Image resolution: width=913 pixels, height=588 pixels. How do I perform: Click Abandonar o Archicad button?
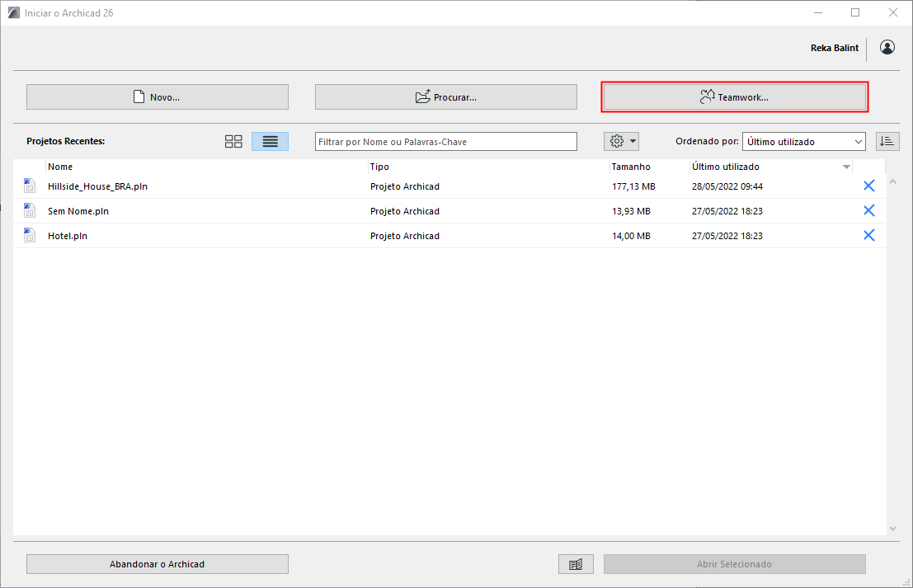point(158,564)
